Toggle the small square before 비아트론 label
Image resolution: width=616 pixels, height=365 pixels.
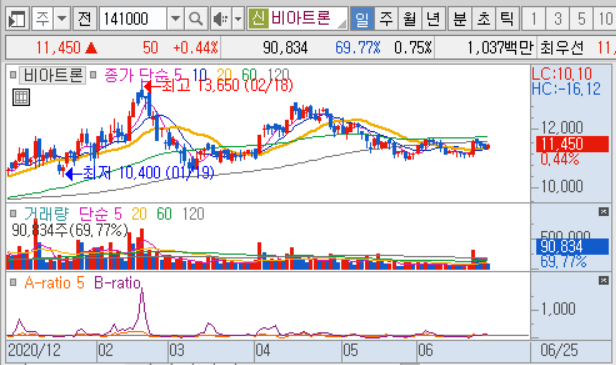point(13,74)
